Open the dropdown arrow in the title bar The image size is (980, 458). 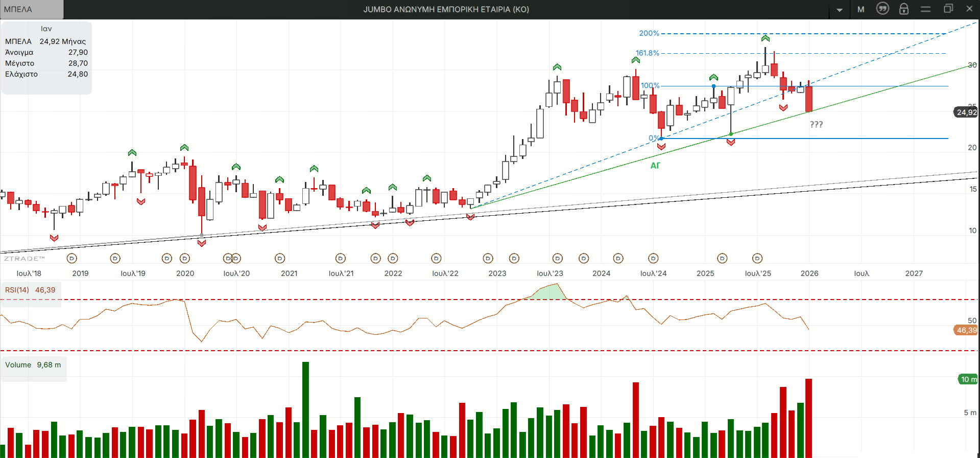[840, 10]
